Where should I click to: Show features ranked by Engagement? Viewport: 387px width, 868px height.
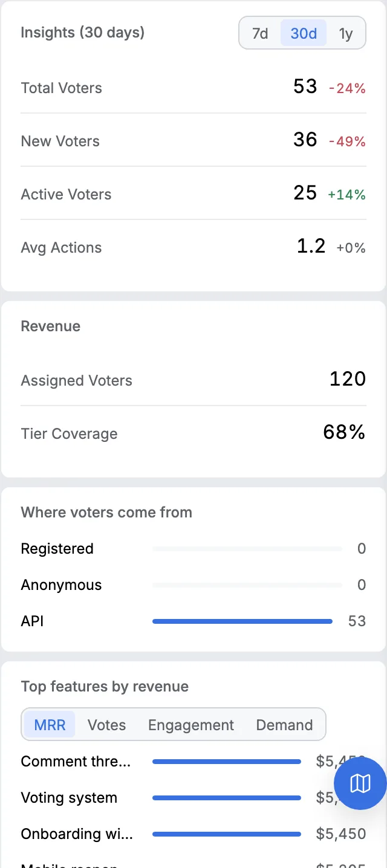click(x=191, y=725)
